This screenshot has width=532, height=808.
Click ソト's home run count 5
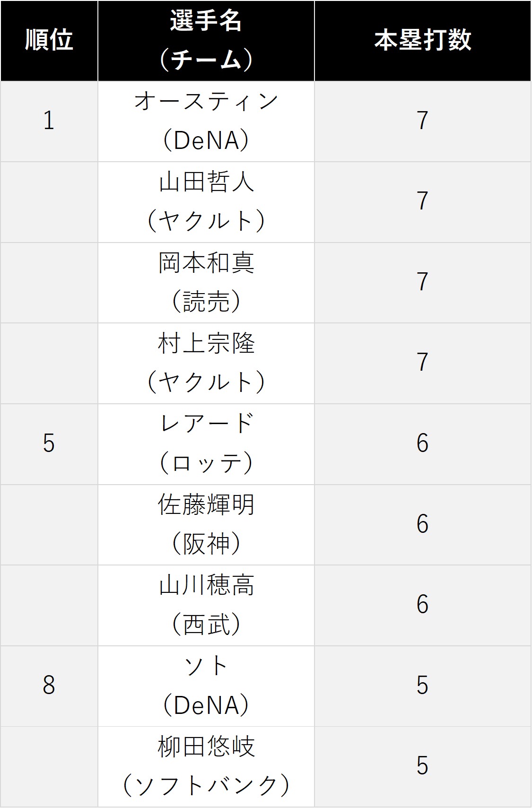point(423,686)
